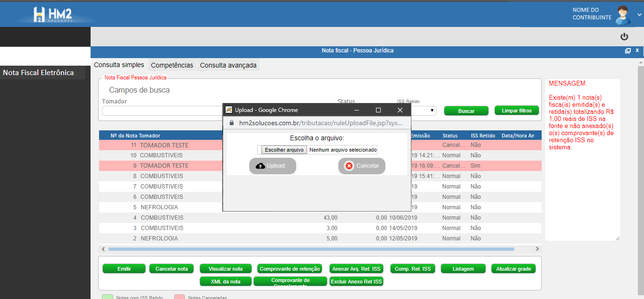This screenshot has width=644, height=299.
Task: Click the red Cancelar button in dialog
Action: click(361, 166)
